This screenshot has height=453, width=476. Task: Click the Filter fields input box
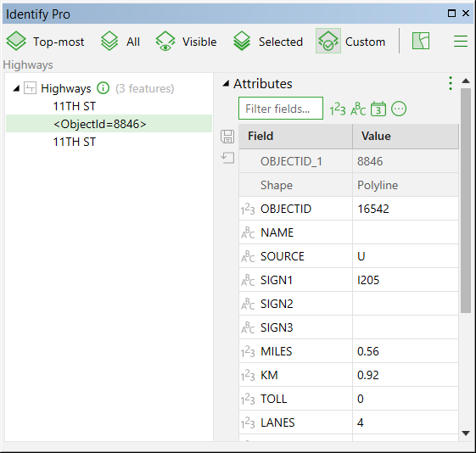(x=281, y=109)
